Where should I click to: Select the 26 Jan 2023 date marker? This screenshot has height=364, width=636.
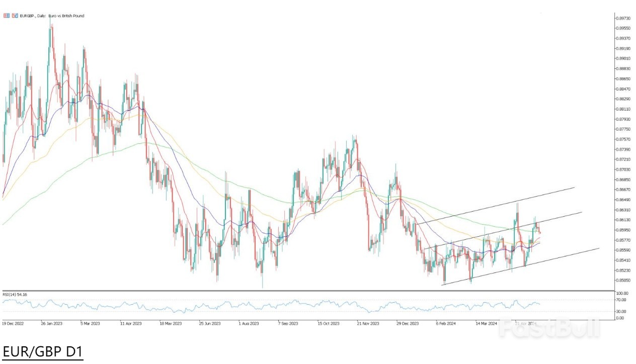click(52, 324)
